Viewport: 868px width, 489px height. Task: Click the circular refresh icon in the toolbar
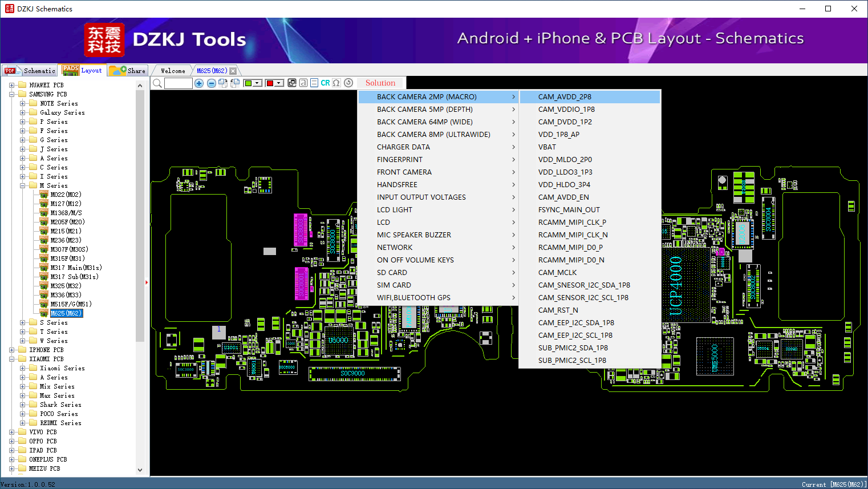tap(348, 83)
